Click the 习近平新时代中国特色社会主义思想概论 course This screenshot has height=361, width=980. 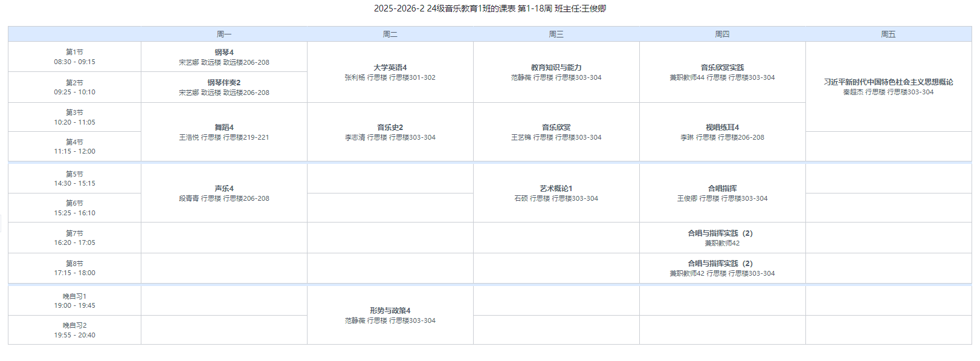tap(888, 86)
